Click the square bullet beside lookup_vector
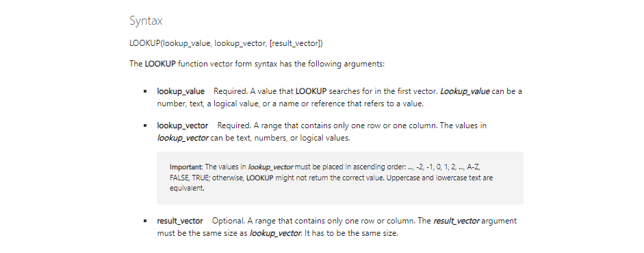The height and width of the screenshot is (253, 644). pos(145,125)
